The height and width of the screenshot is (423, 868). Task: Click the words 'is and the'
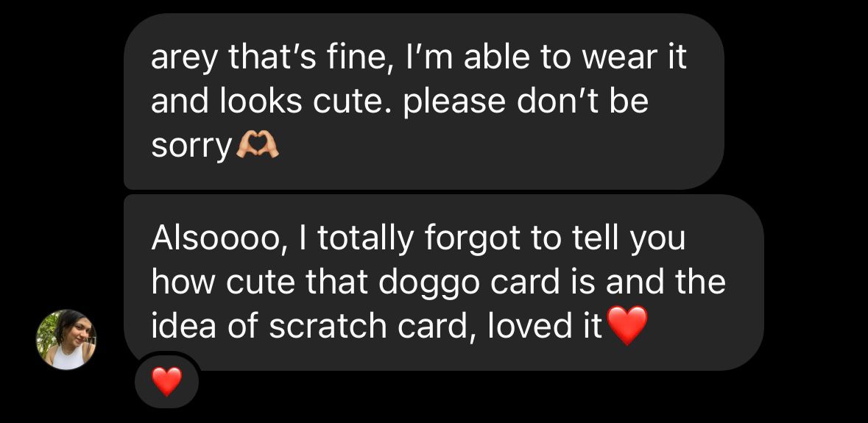(x=665, y=282)
